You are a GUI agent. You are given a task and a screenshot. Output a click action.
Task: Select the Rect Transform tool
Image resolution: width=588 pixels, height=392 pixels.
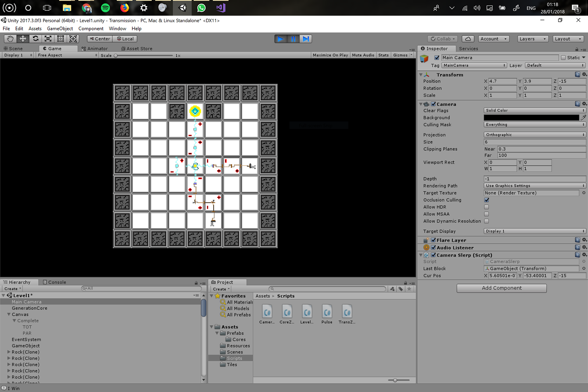coord(61,39)
